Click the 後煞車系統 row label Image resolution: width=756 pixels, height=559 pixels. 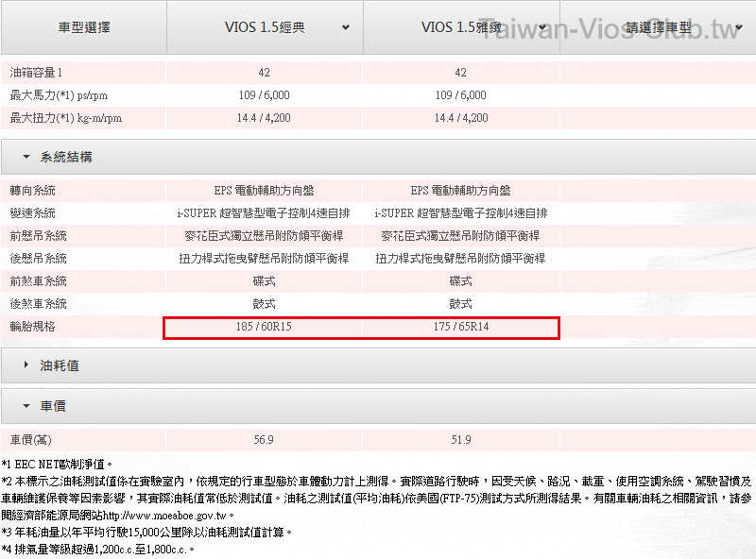click(38, 304)
